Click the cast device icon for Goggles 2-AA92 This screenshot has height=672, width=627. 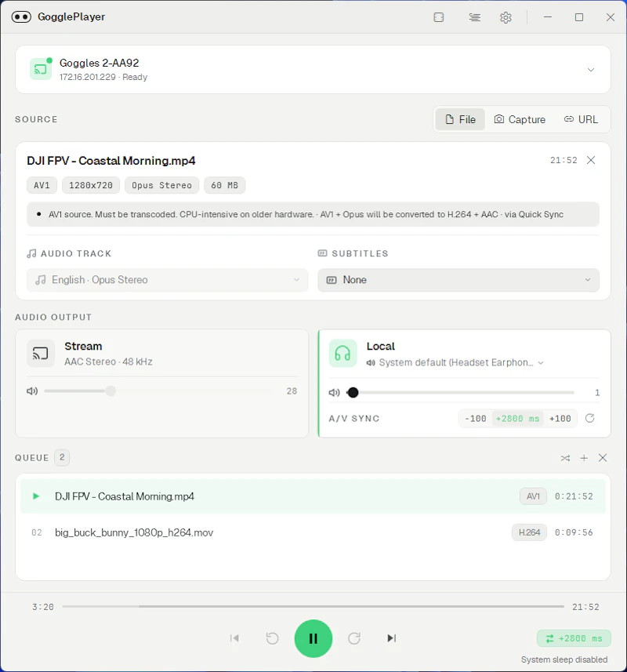[40, 69]
